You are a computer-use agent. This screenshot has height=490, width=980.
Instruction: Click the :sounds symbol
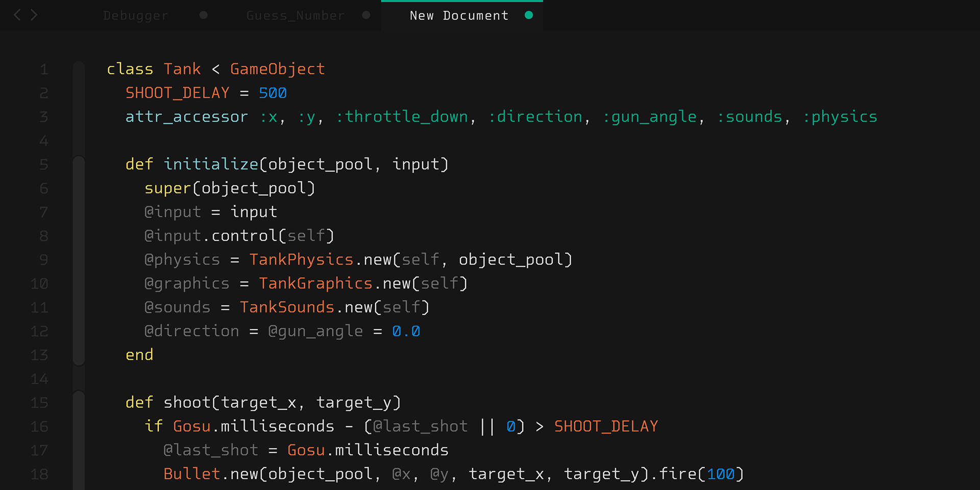(749, 117)
